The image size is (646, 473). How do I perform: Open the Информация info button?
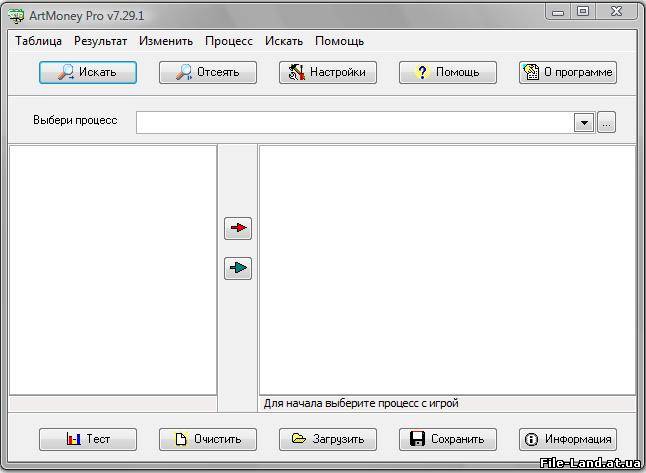pos(568,439)
